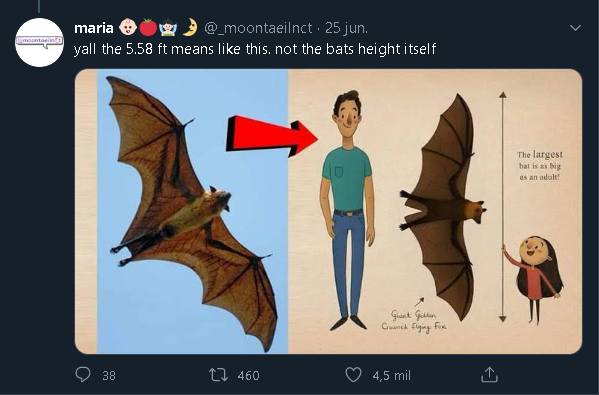Click the retweet arrows icon
Image resolution: width=599 pixels, height=395 pixels.
pos(219,375)
